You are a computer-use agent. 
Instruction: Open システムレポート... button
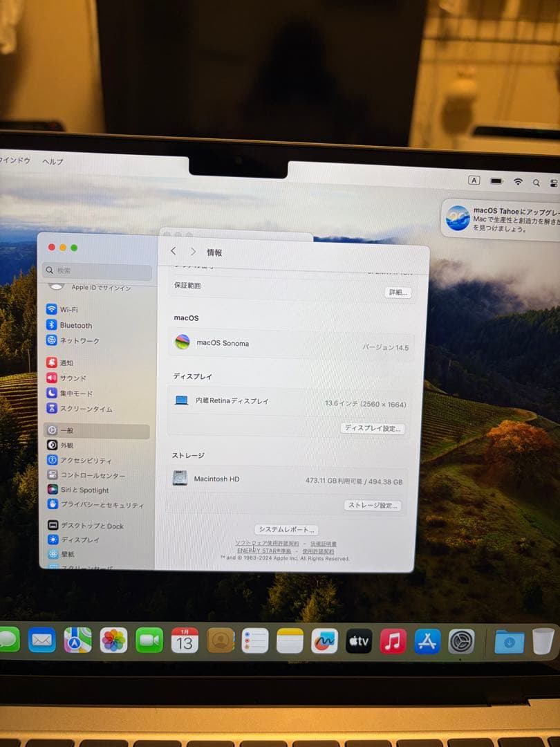286,529
